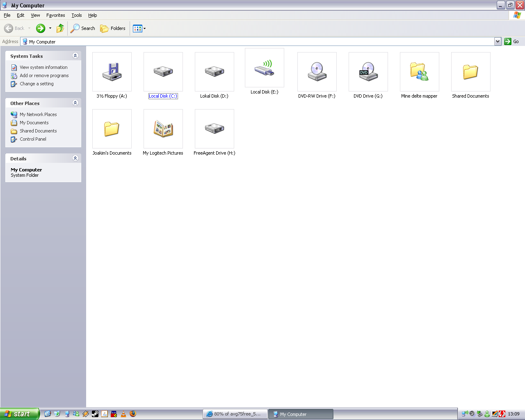Launch Winamp from the Quick Launch bar
The width and height of the screenshot is (525, 420).
(x=86, y=414)
